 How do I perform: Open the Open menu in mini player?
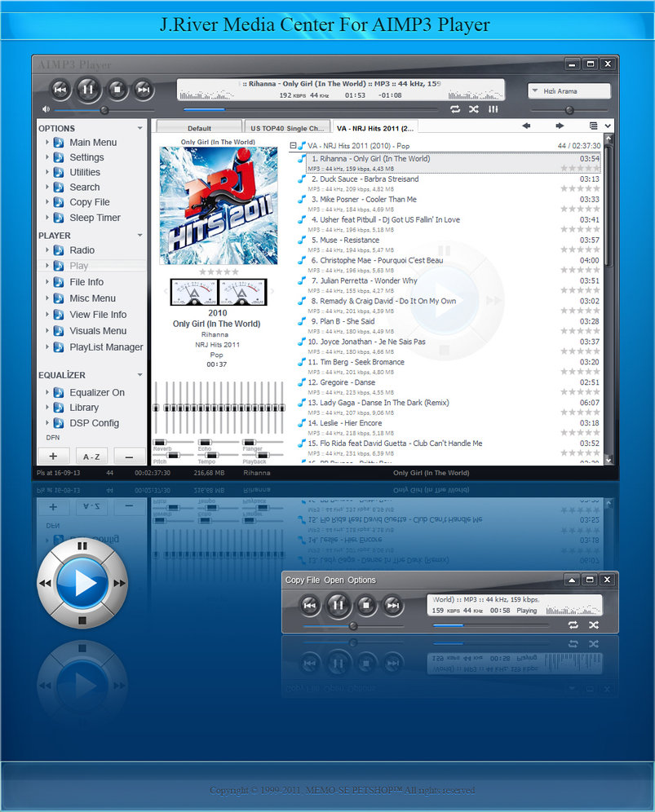coord(334,580)
